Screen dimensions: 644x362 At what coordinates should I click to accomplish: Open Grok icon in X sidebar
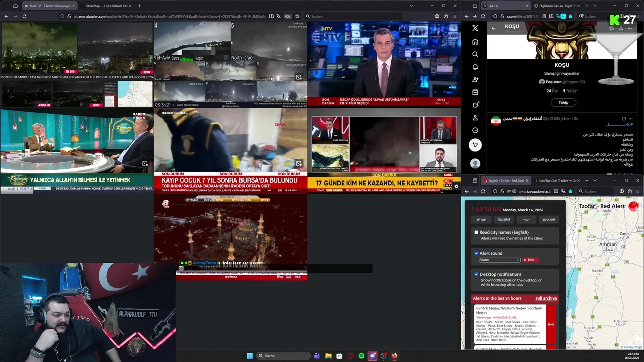[475, 105]
